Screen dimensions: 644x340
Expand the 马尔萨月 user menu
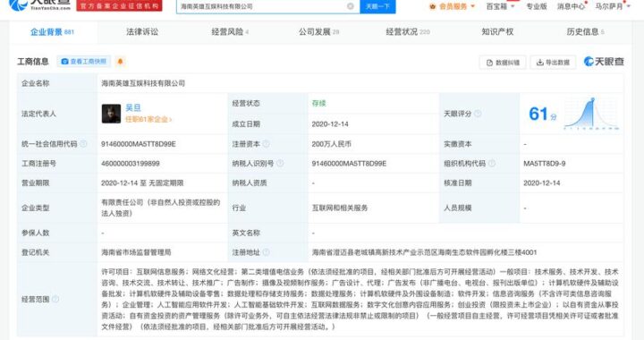pos(613,6)
